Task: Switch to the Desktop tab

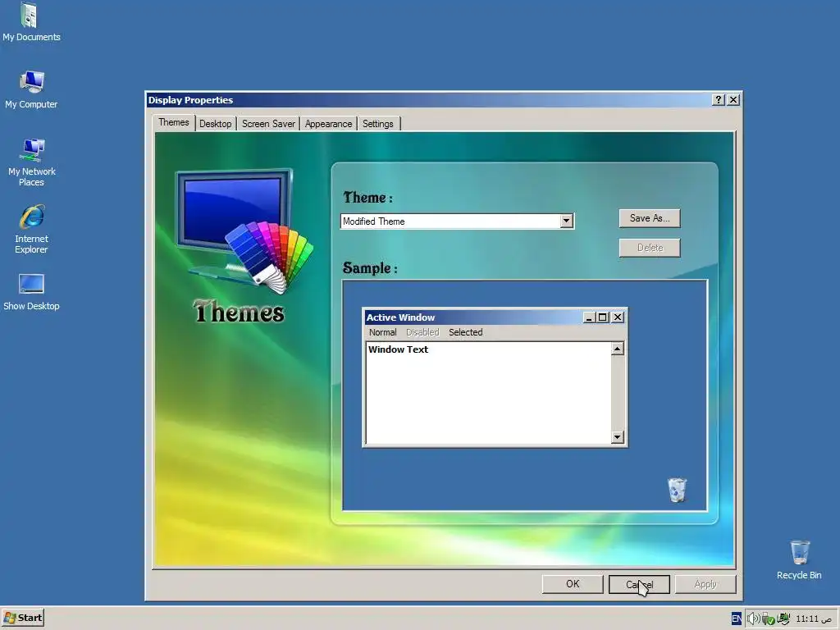Action: click(216, 124)
